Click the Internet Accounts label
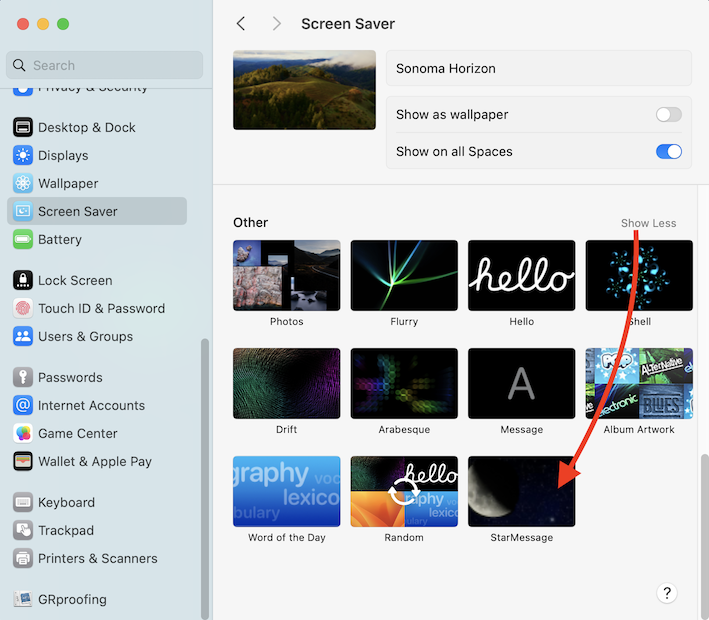This screenshot has width=709, height=620. coord(91,405)
